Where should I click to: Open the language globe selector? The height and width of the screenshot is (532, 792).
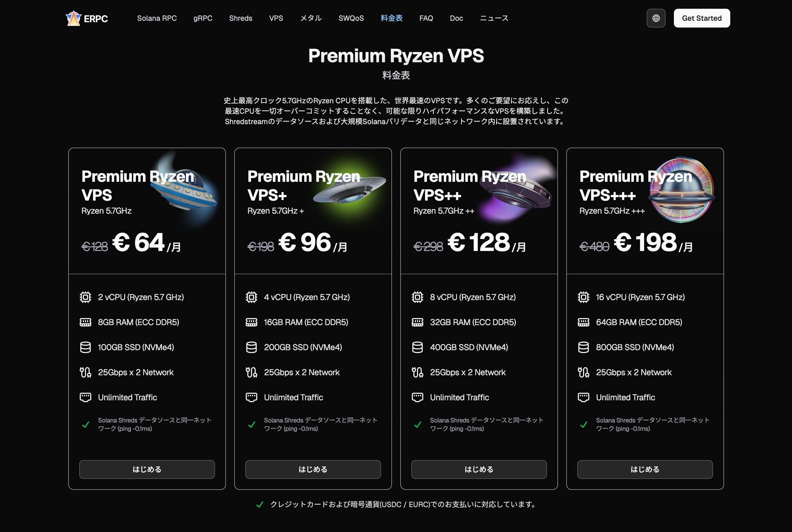pos(656,18)
